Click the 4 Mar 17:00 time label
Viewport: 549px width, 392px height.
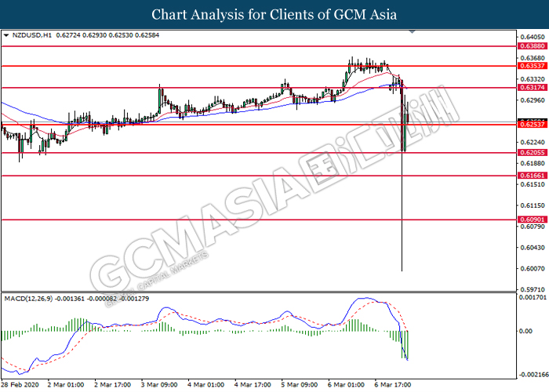tap(253, 385)
